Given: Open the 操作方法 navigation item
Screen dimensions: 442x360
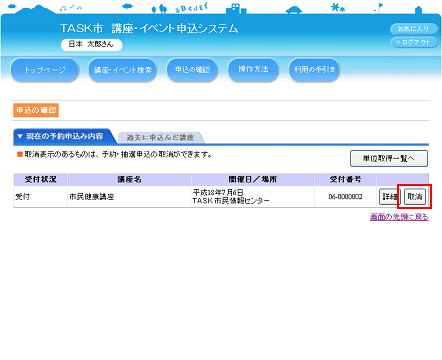Looking at the screenshot, I should pos(253,69).
